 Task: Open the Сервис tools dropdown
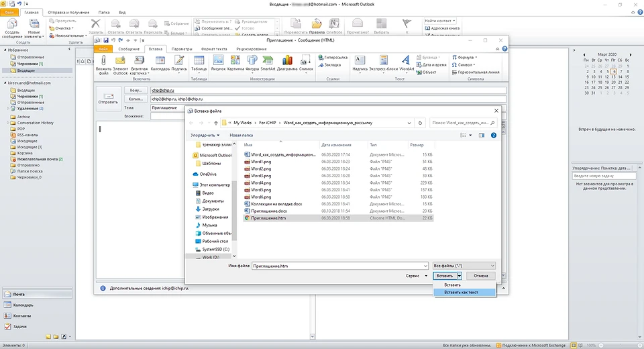[417, 276]
